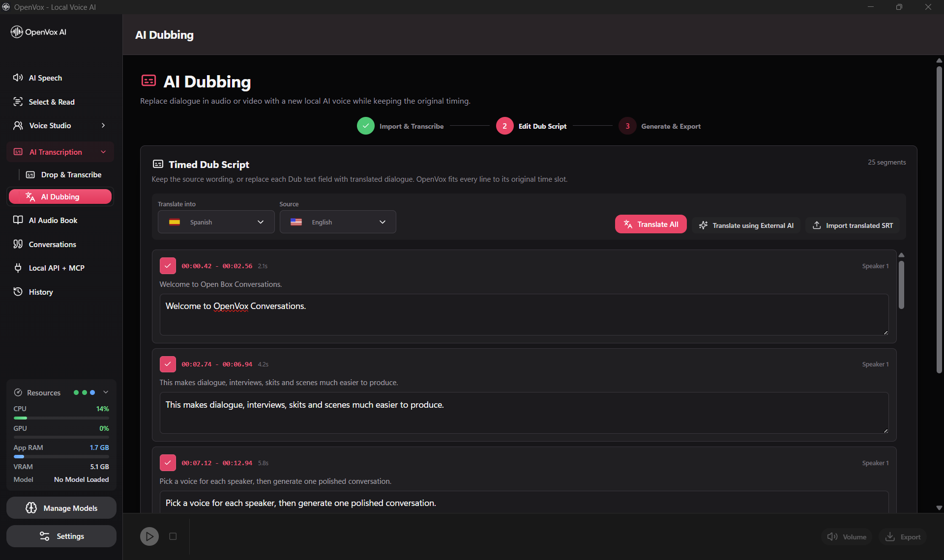Screen dimensions: 944x560
Task: Click the OpenVox AI logo icon
Action: click(17, 32)
